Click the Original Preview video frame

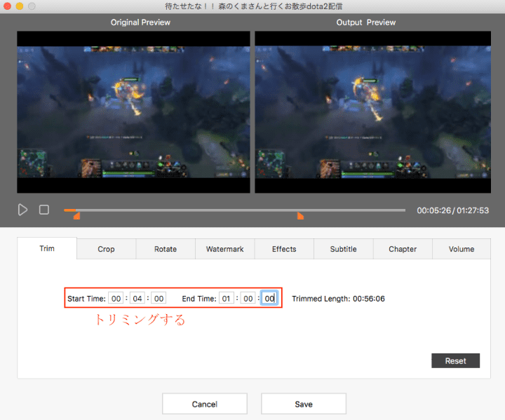click(x=133, y=112)
